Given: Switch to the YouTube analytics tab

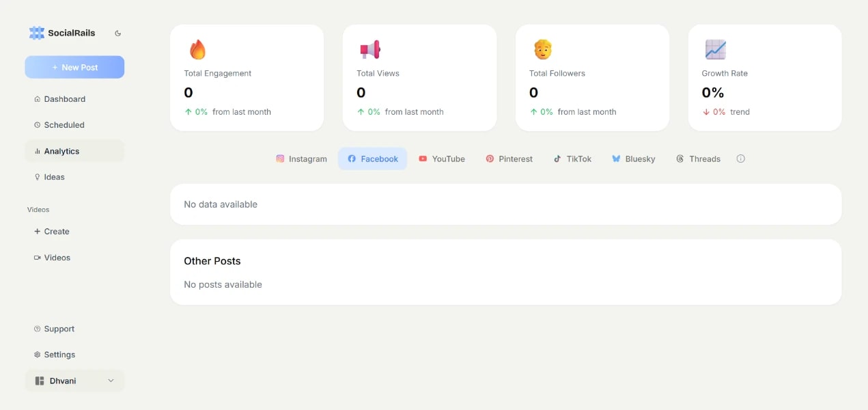Looking at the screenshot, I should [442, 159].
